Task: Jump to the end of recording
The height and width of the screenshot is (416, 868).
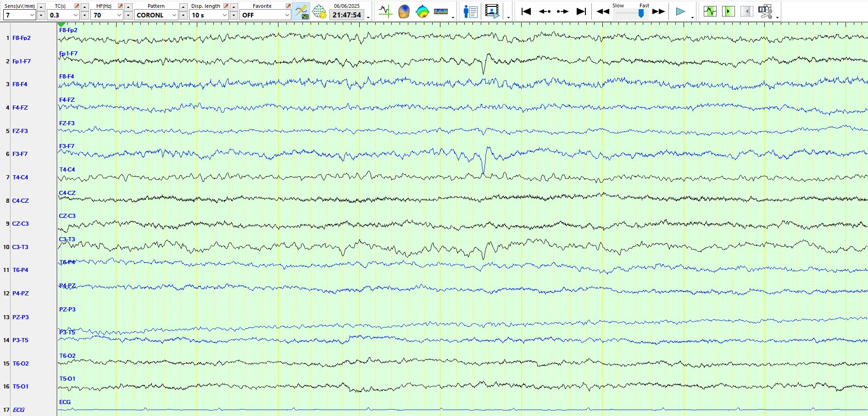Action: (x=581, y=11)
